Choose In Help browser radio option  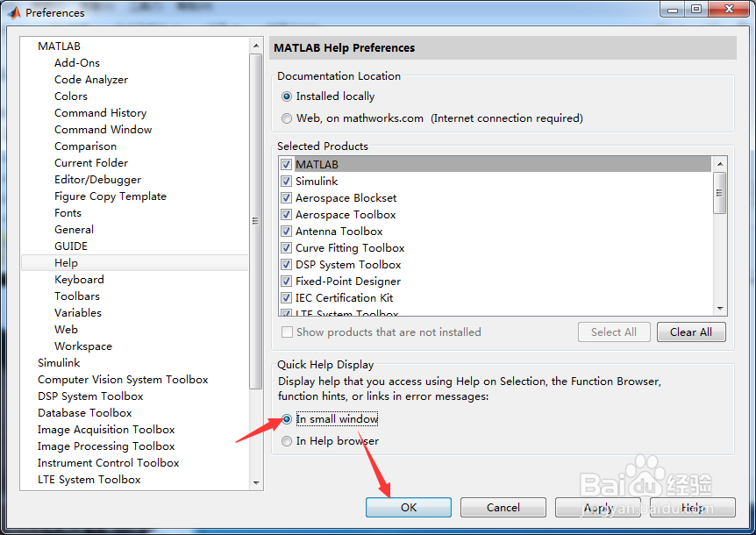pyautogui.click(x=287, y=441)
